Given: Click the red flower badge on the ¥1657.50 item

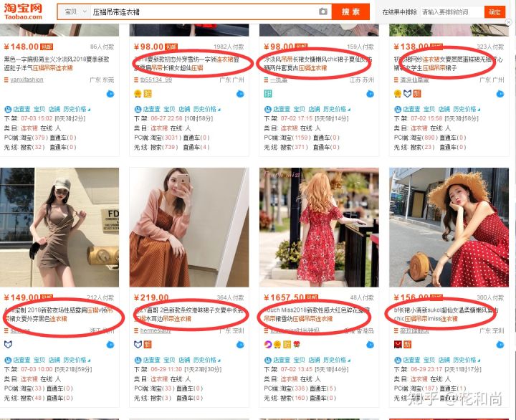Looking at the screenshot, I should pyautogui.click(x=297, y=345).
